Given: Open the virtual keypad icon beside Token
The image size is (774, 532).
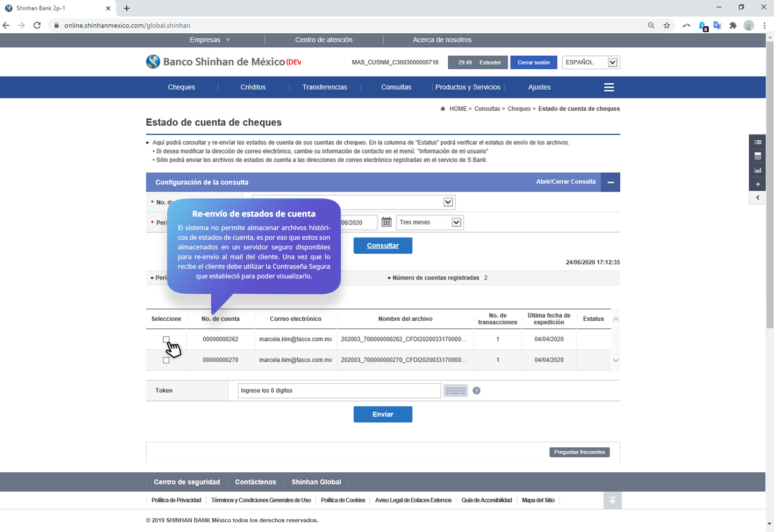Looking at the screenshot, I should coord(455,391).
